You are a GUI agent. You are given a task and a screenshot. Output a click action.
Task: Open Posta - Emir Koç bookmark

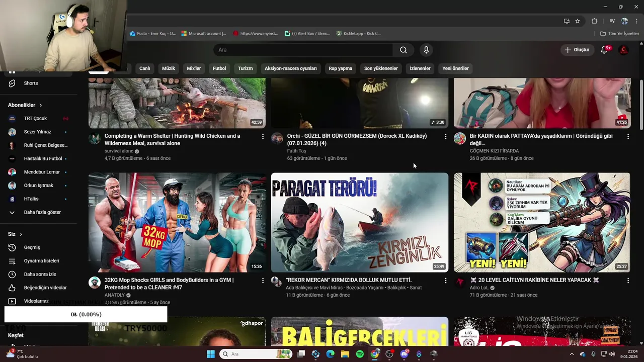pyautogui.click(x=153, y=34)
